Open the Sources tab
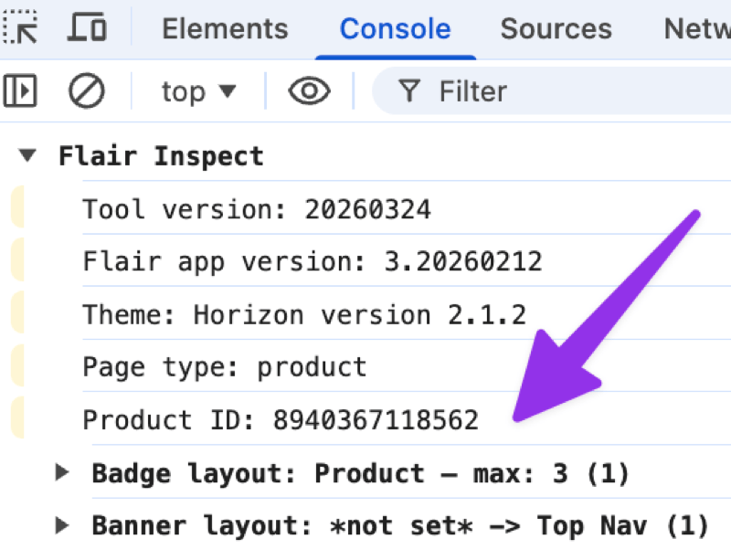Viewport: 731px width, 560px height. pyautogui.click(x=556, y=28)
